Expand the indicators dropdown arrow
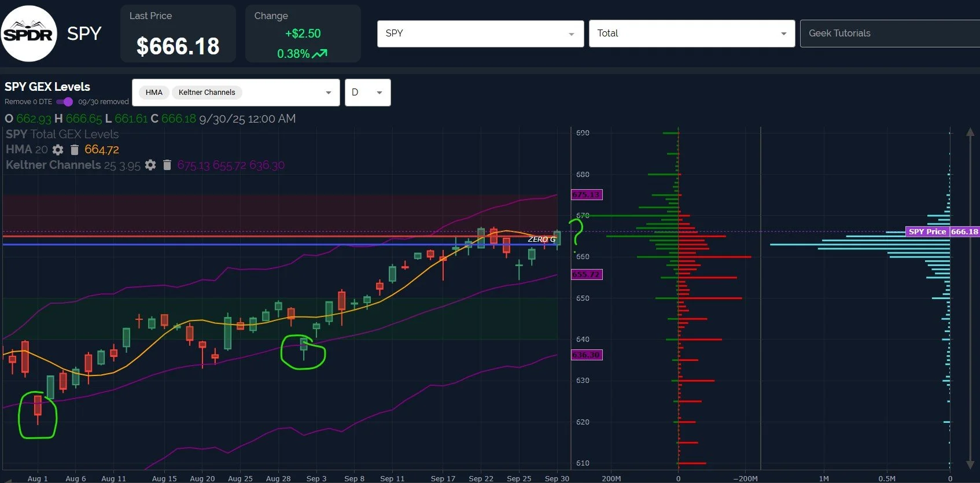The height and width of the screenshot is (483, 980). [329, 93]
